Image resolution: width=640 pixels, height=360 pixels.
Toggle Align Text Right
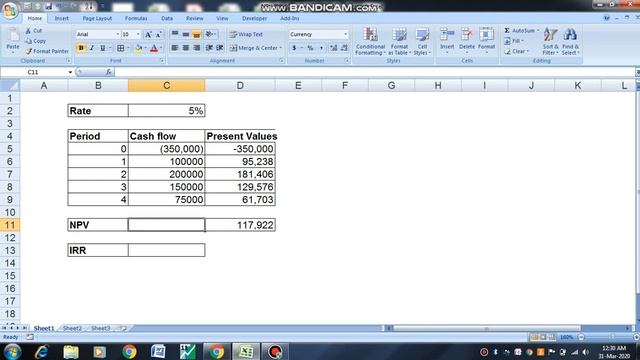[x=196, y=48]
